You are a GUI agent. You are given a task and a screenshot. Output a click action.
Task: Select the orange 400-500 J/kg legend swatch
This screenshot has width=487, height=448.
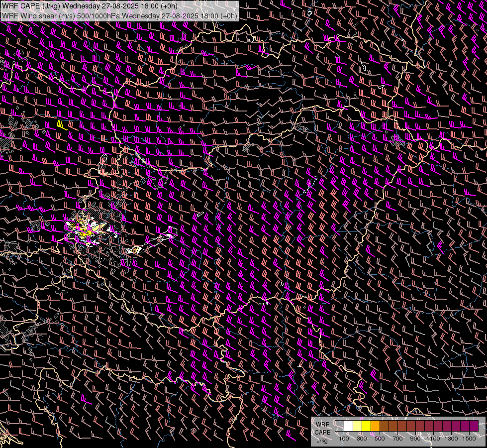(x=376, y=426)
